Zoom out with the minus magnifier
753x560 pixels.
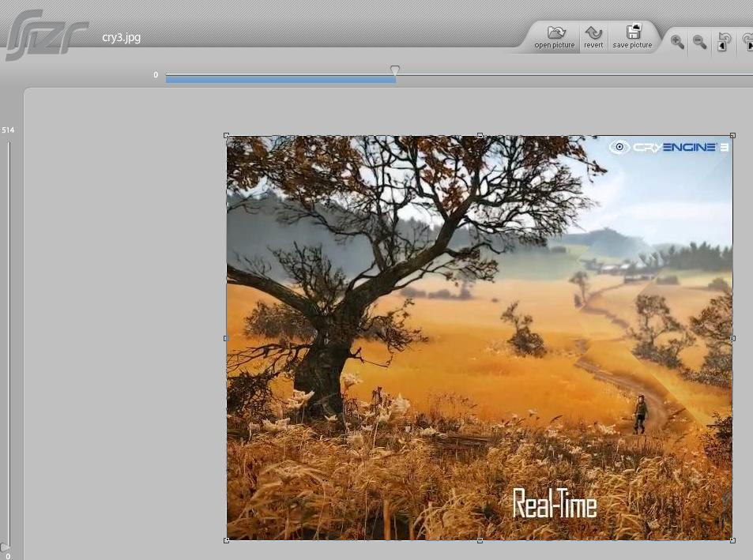(699, 42)
